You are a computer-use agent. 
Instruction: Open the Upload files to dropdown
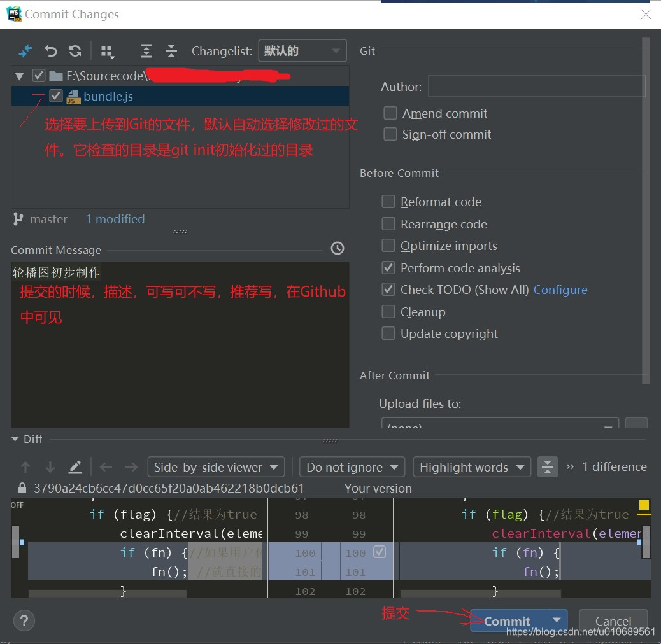(500, 424)
